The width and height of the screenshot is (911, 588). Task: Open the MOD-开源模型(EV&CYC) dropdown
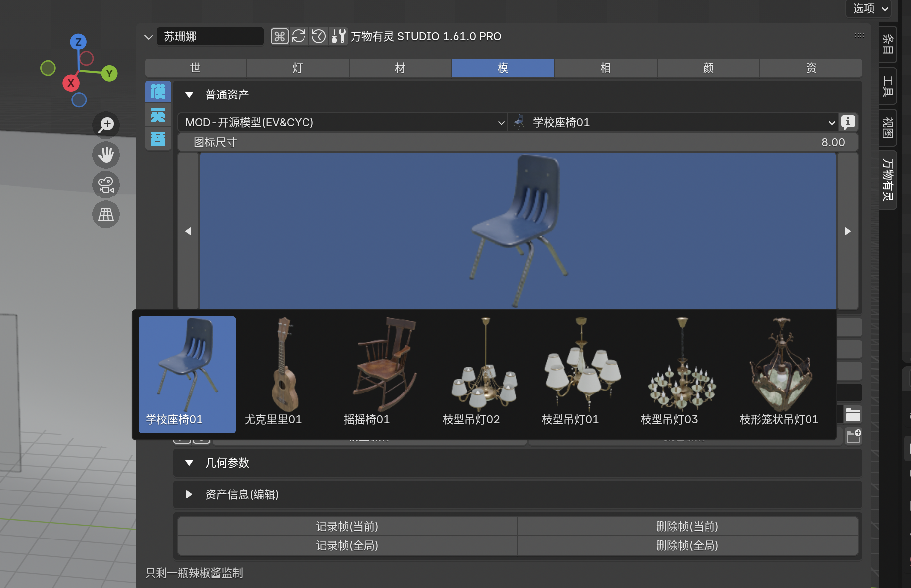coord(343,122)
